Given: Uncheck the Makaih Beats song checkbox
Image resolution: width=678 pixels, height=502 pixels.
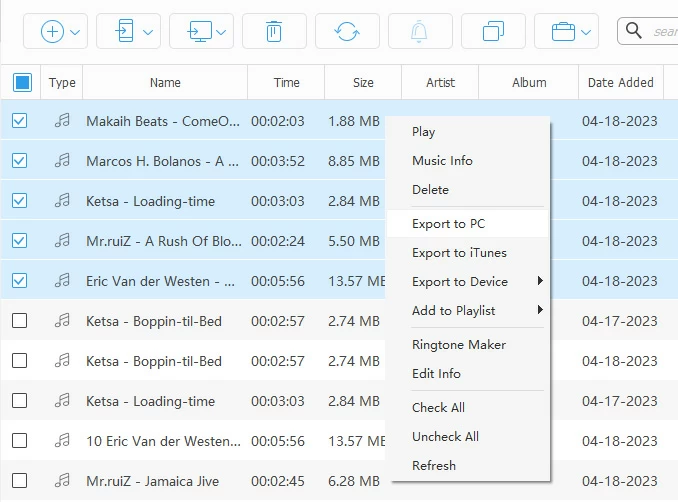Looking at the screenshot, I should pos(20,121).
